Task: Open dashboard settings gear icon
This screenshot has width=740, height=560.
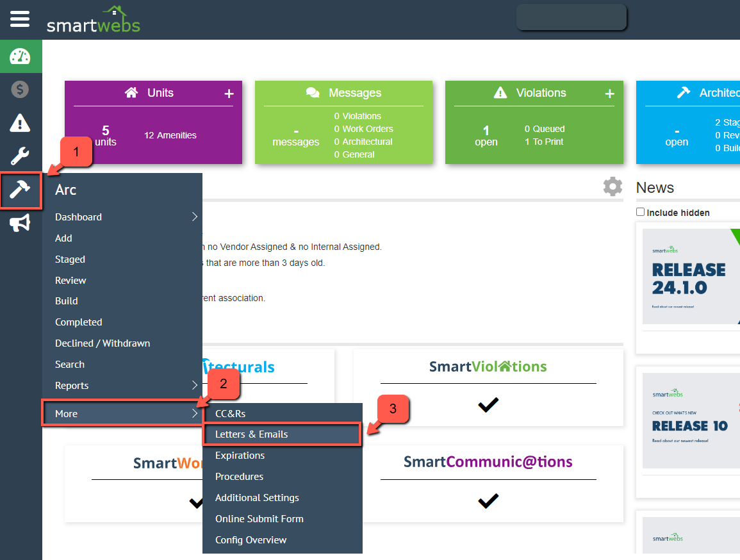Action: click(x=613, y=187)
